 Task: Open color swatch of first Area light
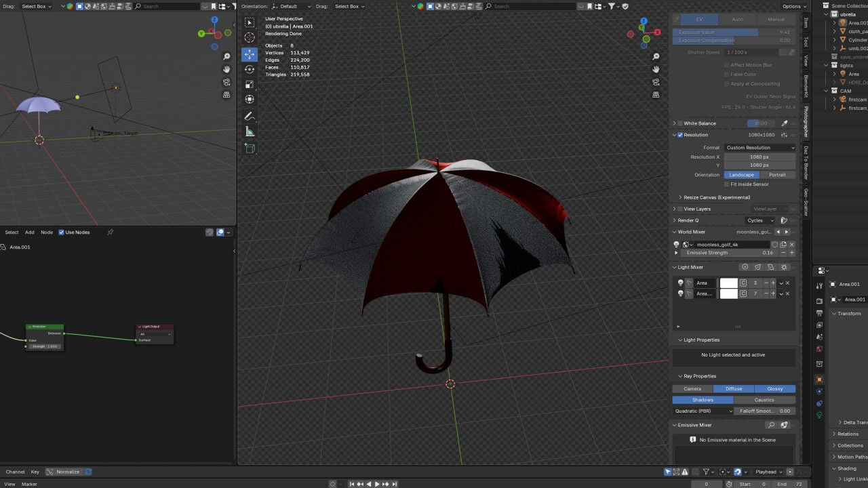728,283
